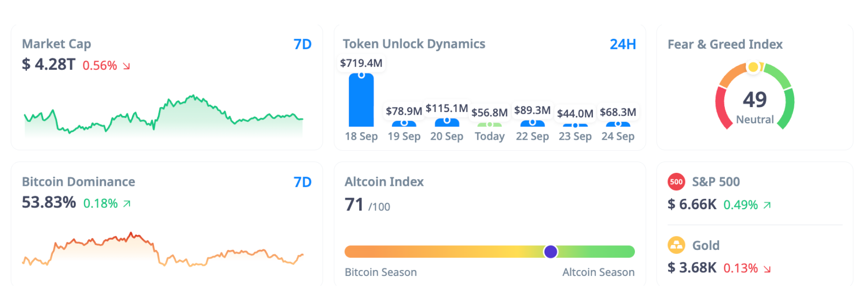Image resolution: width=868 pixels, height=292 pixels.
Task: Click the Bitcoin Dominance green up arrow
Action: (x=127, y=204)
